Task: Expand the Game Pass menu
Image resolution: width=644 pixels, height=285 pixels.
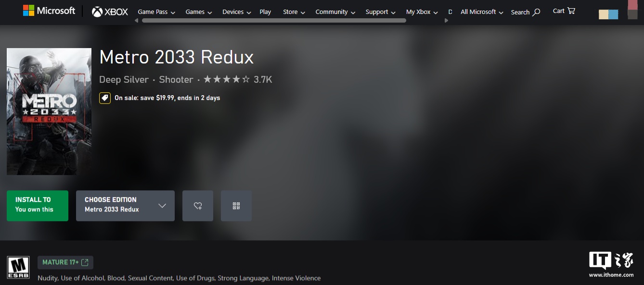Action: pyautogui.click(x=156, y=12)
